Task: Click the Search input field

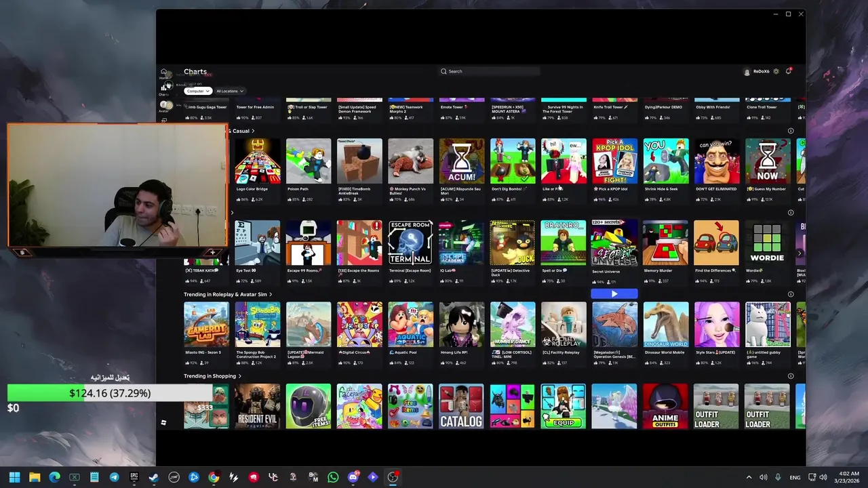Action: coord(490,71)
